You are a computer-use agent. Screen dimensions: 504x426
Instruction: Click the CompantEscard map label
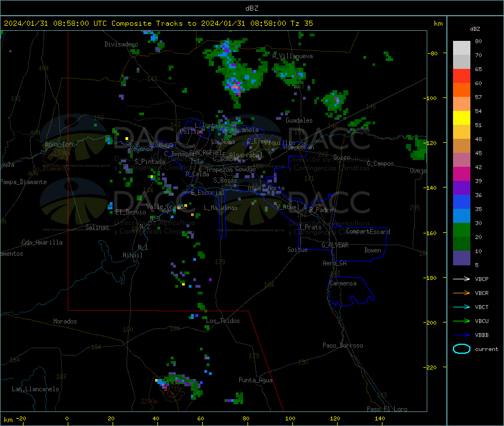tap(368, 231)
